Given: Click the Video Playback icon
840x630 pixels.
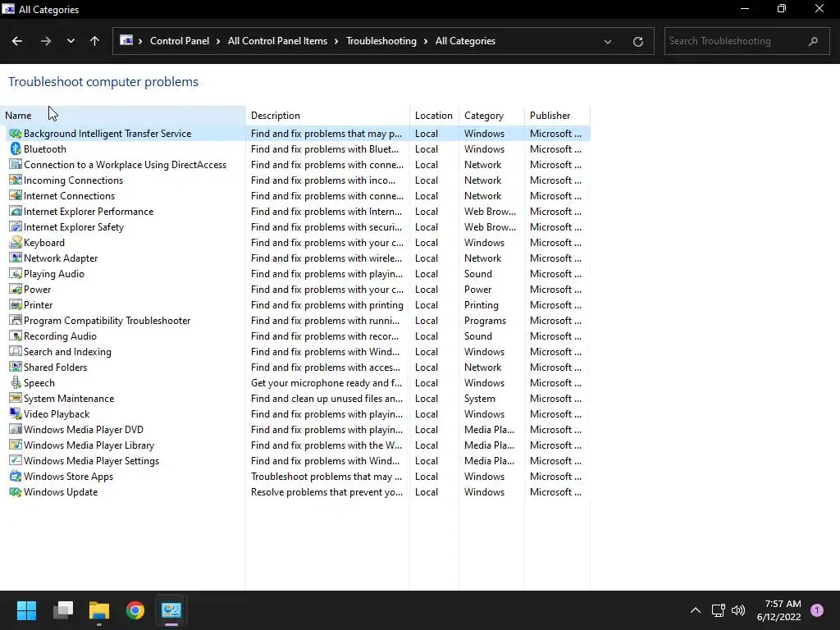Looking at the screenshot, I should click(16, 414).
